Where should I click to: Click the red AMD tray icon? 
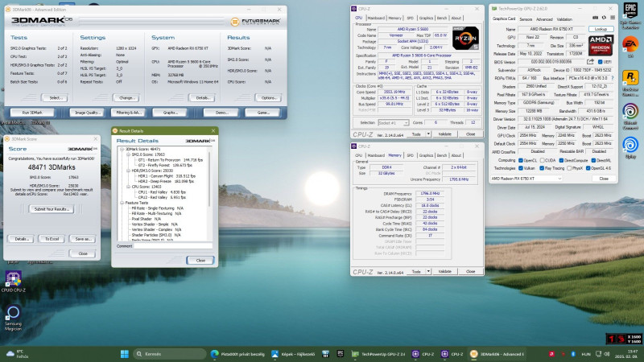click(x=551, y=354)
